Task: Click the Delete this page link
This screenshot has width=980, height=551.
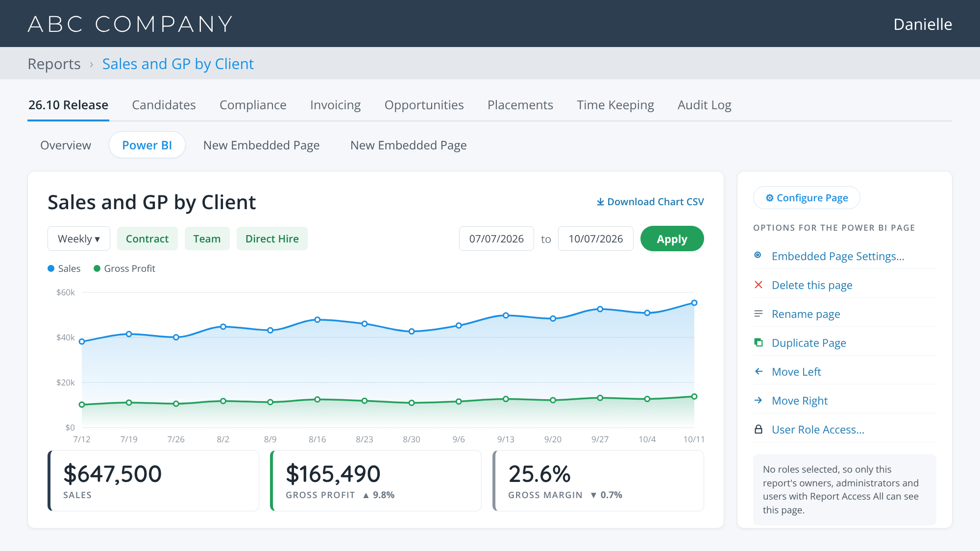Action: (x=811, y=285)
